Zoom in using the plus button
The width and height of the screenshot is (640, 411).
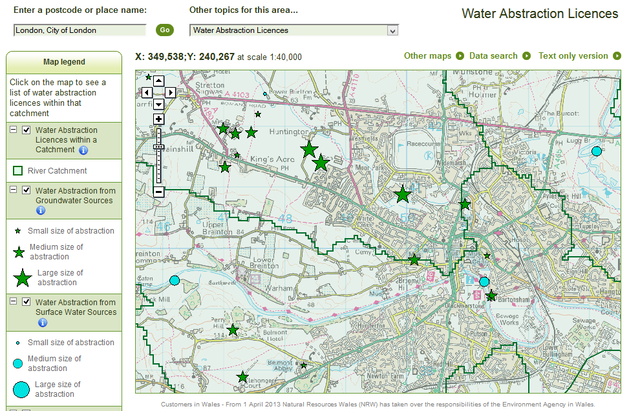click(159, 119)
